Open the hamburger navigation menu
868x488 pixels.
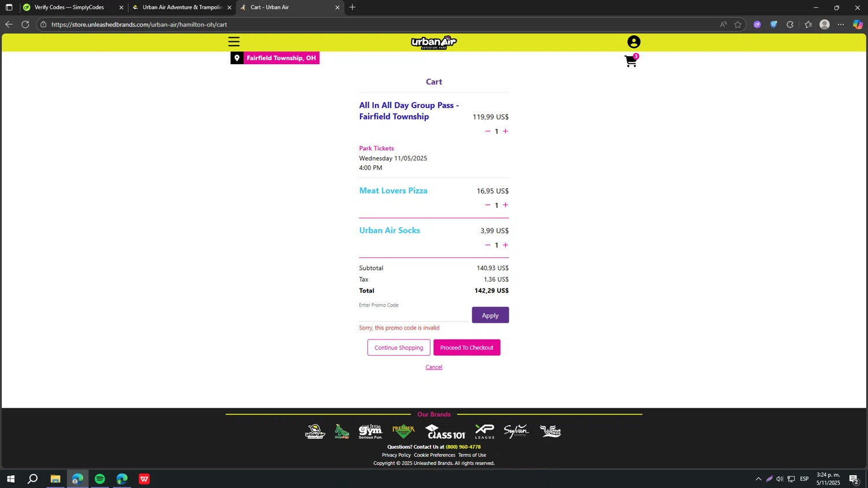pos(234,42)
